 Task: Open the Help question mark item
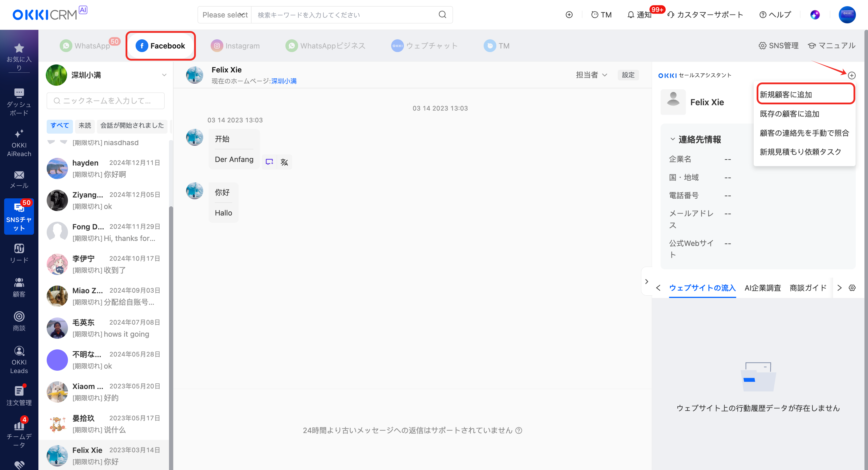pyautogui.click(x=775, y=14)
